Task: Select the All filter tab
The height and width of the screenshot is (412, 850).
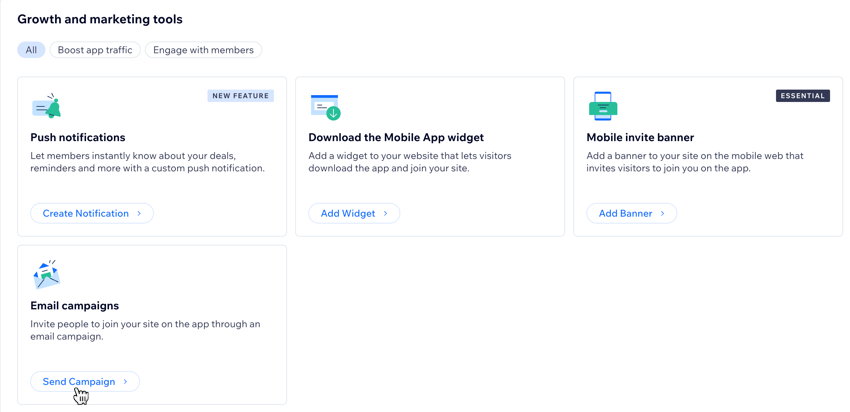Action: tap(31, 50)
